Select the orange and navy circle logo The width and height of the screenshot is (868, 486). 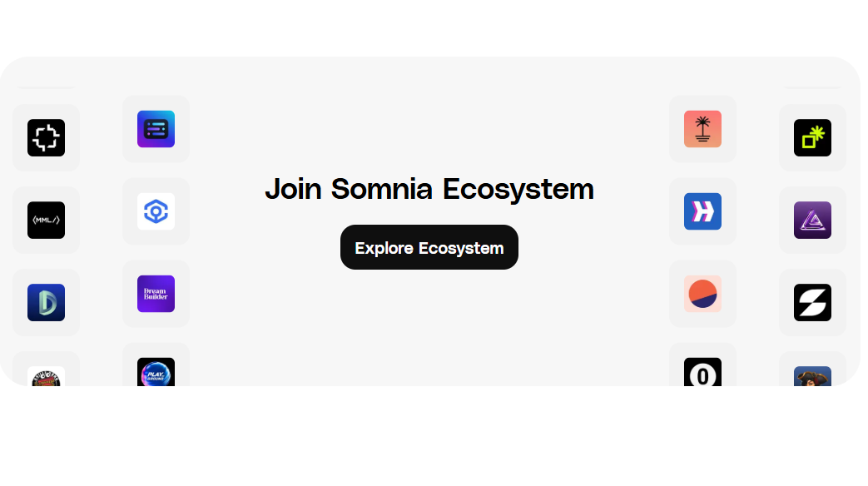point(702,294)
